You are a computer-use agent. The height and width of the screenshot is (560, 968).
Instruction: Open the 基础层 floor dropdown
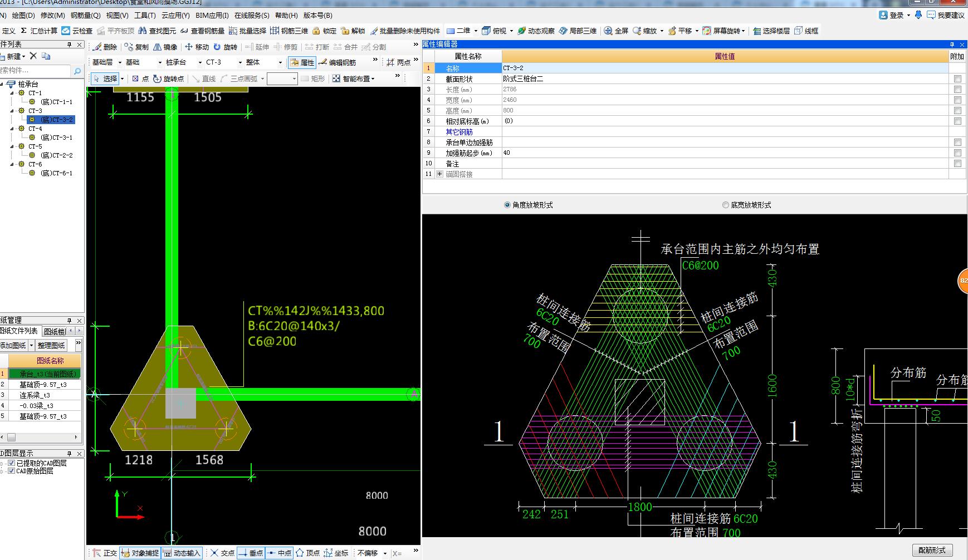point(120,62)
